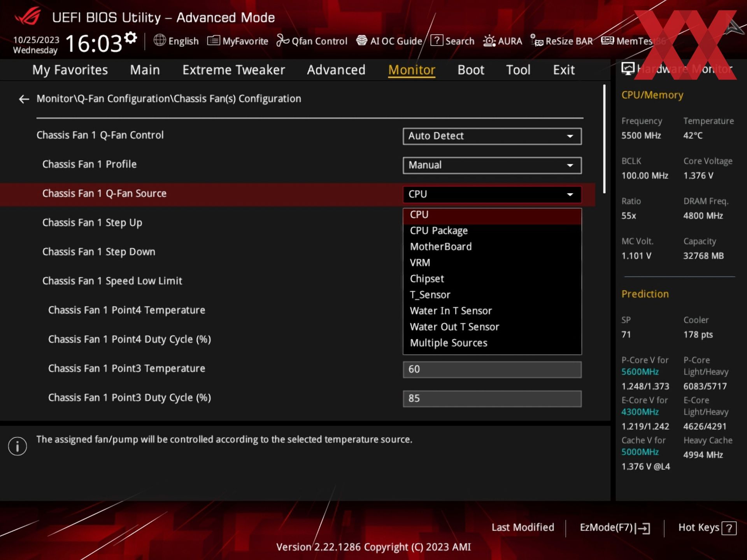Select Chipset as fan source
747x560 pixels.
click(492, 279)
